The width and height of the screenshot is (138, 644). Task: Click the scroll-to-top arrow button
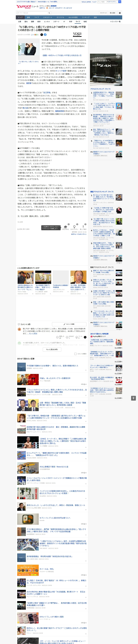pyautogui.click(x=133, y=398)
